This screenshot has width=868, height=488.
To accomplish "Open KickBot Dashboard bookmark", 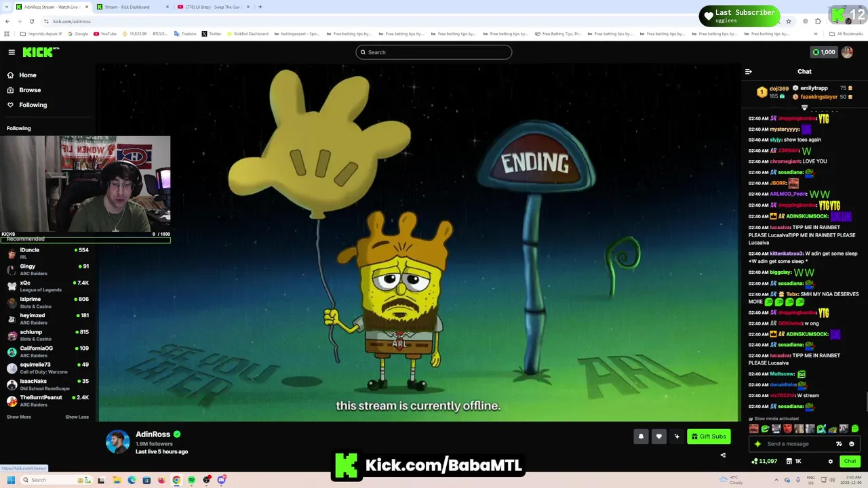I will click(248, 34).
